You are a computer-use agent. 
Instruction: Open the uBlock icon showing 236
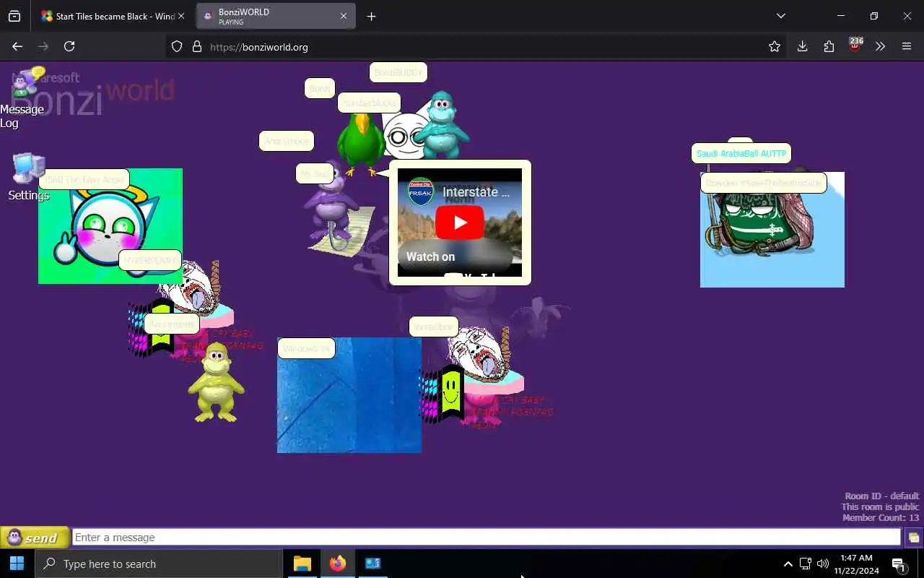855,46
